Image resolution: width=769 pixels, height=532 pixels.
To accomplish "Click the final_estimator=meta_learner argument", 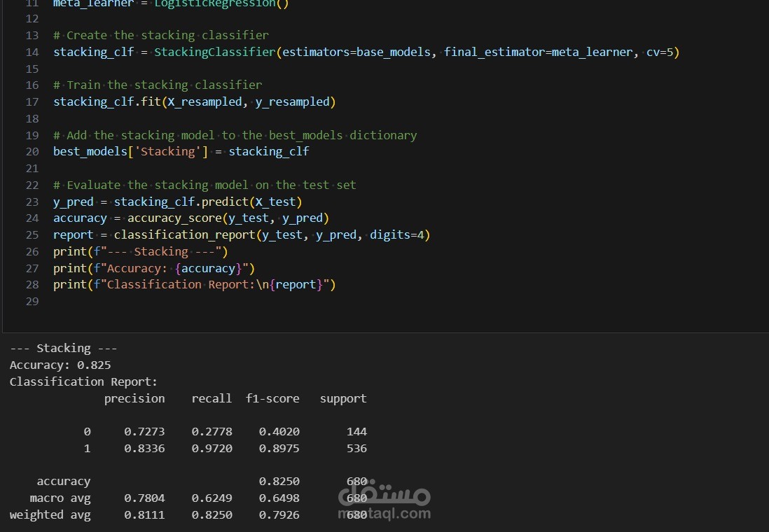I will (538, 52).
